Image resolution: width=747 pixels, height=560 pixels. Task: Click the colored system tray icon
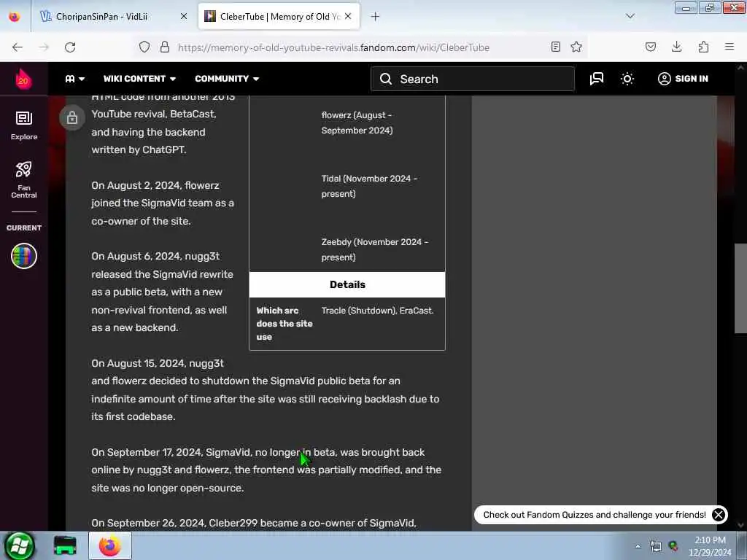[x=673, y=546]
